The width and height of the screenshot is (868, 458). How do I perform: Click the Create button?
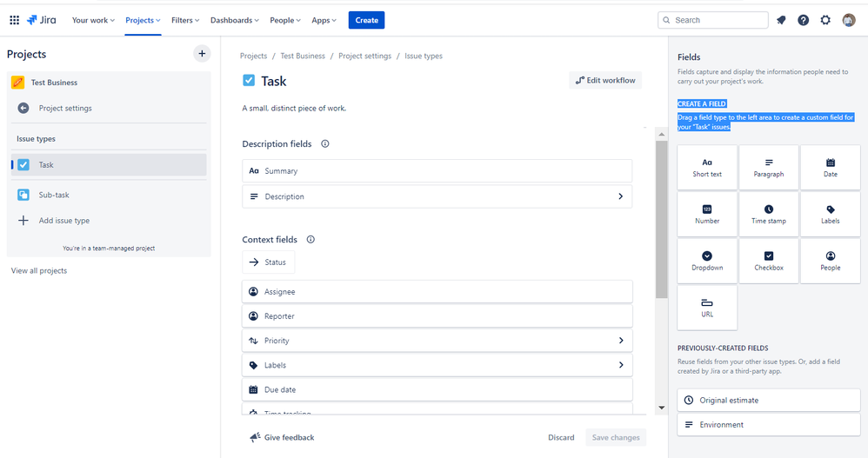point(366,20)
